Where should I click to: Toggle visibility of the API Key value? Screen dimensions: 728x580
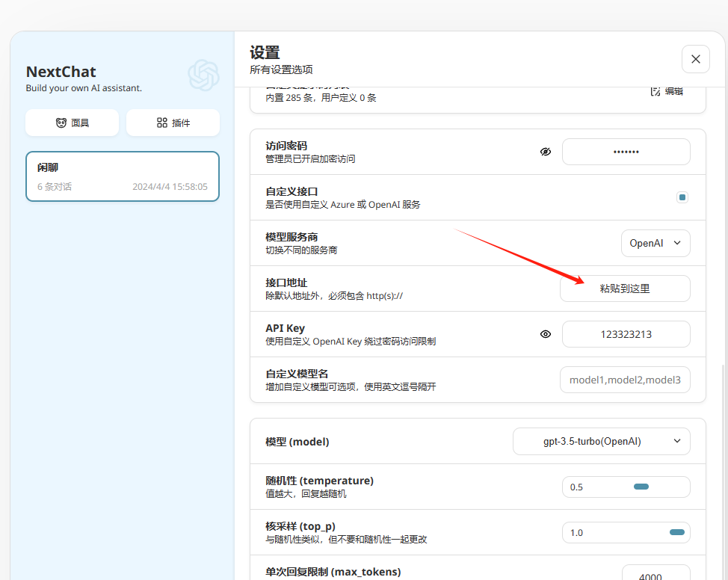click(546, 334)
